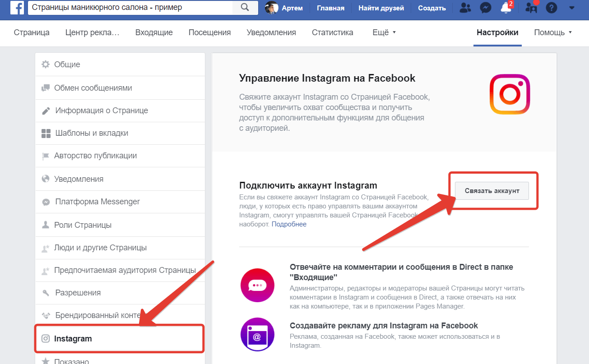Click the quick help question mark icon

tap(551, 8)
